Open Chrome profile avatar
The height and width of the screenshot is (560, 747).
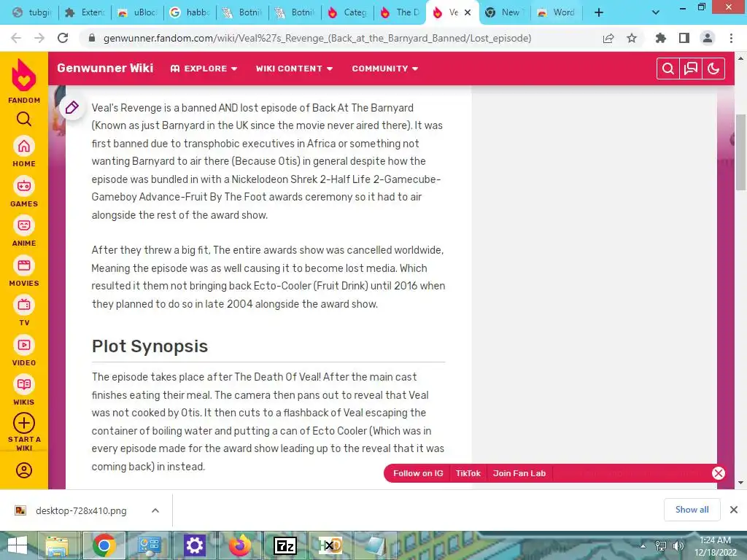(x=708, y=39)
